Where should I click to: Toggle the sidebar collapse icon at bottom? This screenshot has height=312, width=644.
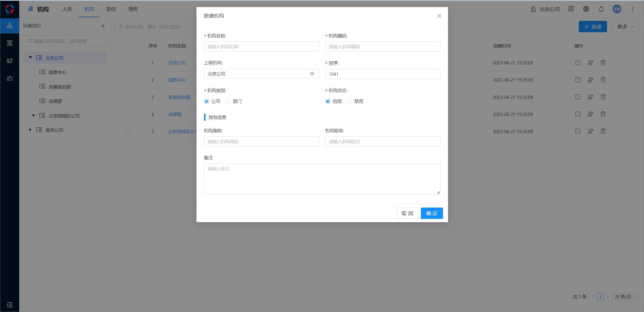click(x=10, y=305)
